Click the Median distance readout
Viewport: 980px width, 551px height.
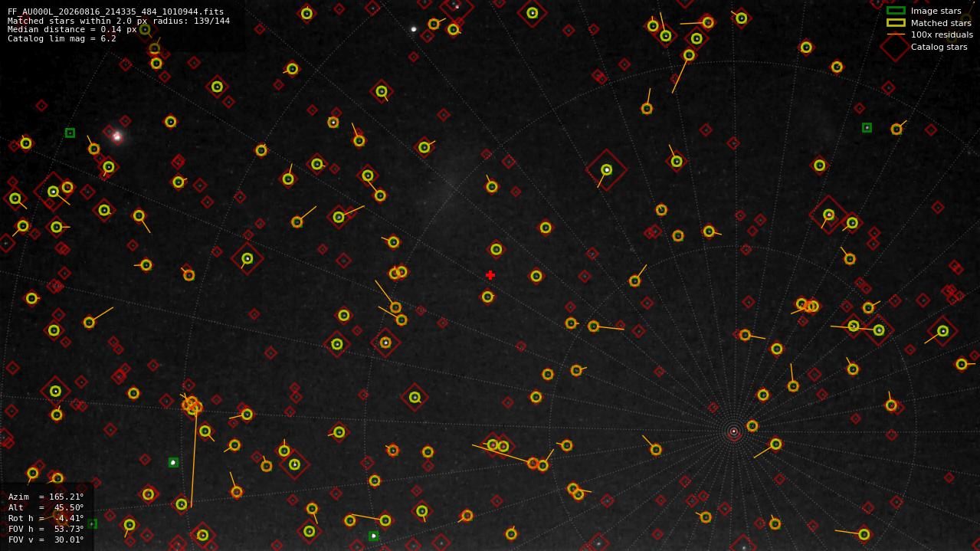pyautogui.click(x=72, y=30)
